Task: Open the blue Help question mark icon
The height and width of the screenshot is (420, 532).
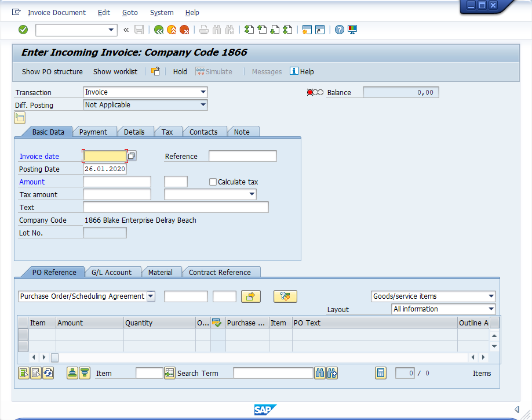Action: pyautogui.click(x=340, y=30)
